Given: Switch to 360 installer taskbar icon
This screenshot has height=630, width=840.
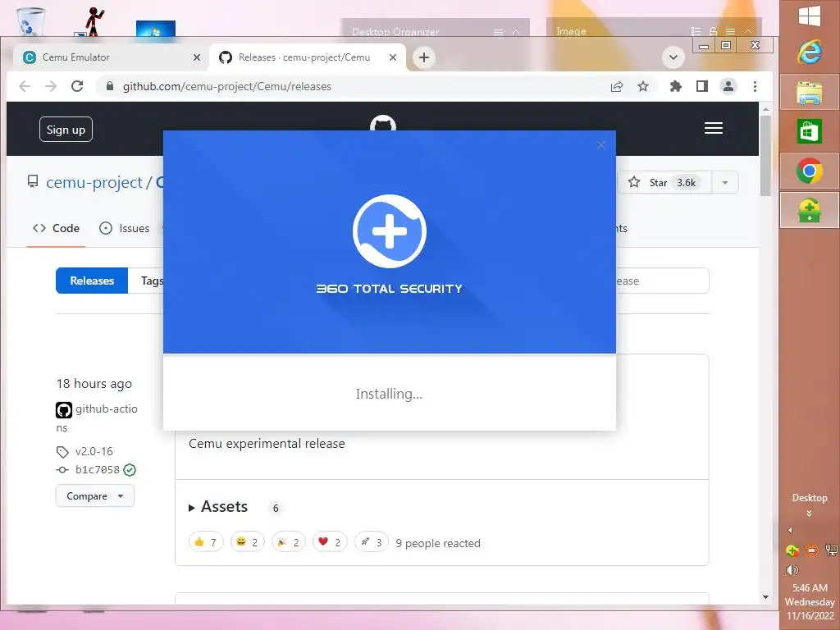Looking at the screenshot, I should pyautogui.click(x=810, y=210).
